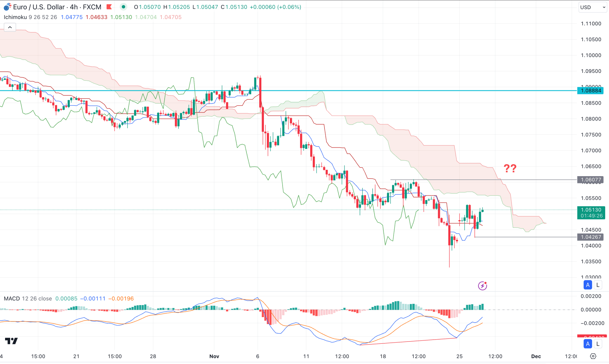
Task: Click the MACD histogram value 0.00085
Action: (x=66, y=298)
